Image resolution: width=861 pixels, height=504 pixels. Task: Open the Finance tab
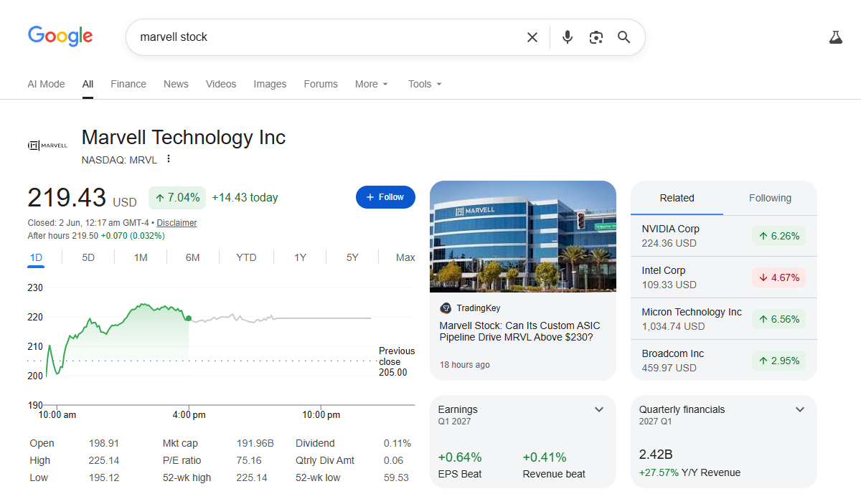(x=128, y=84)
